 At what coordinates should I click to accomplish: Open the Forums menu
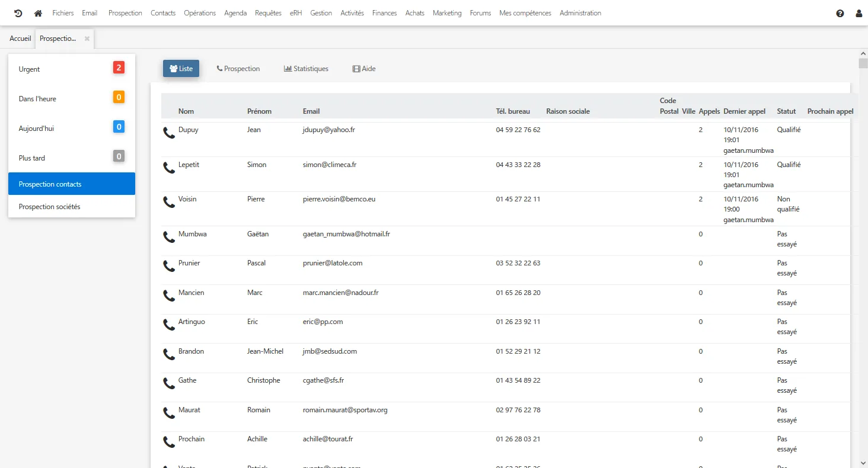coord(480,13)
